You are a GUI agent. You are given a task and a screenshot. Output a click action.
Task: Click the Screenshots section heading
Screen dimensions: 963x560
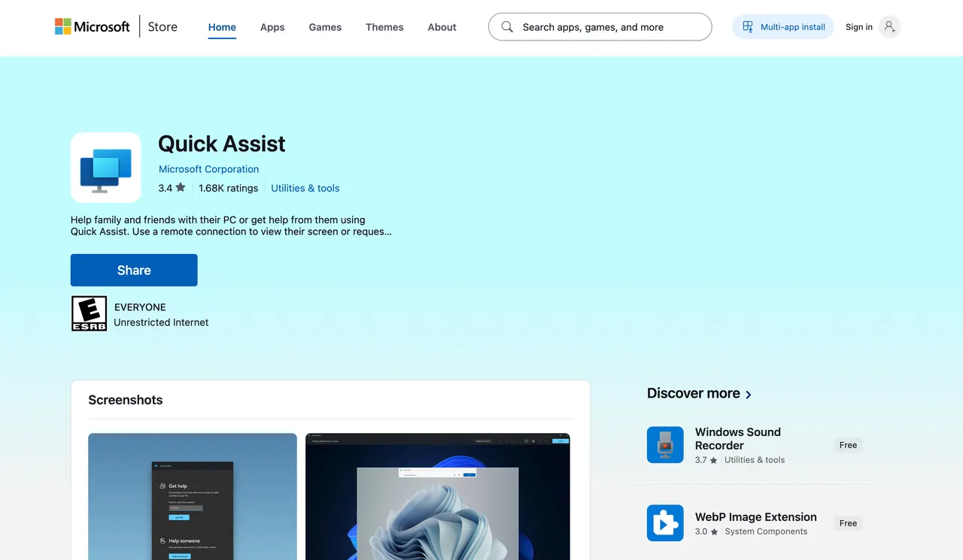pyautogui.click(x=126, y=400)
